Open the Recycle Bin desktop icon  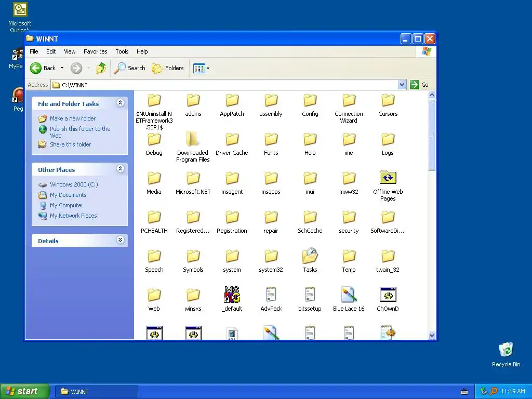point(506,354)
